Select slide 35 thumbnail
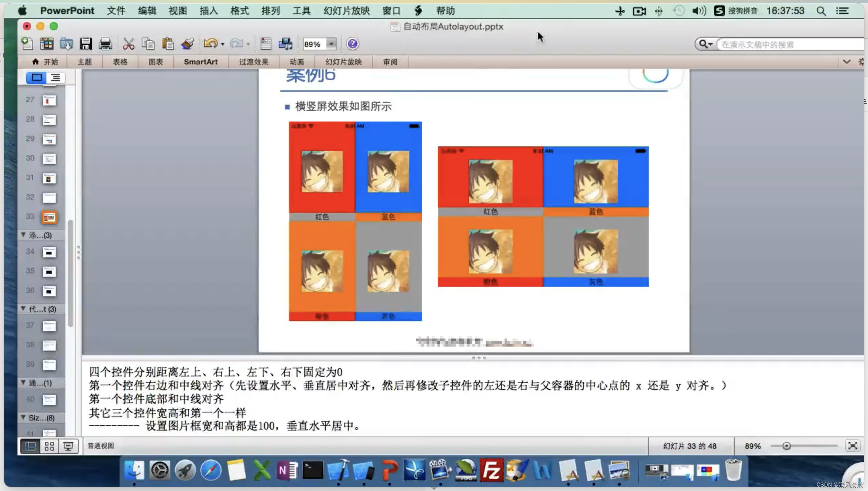 (49, 272)
